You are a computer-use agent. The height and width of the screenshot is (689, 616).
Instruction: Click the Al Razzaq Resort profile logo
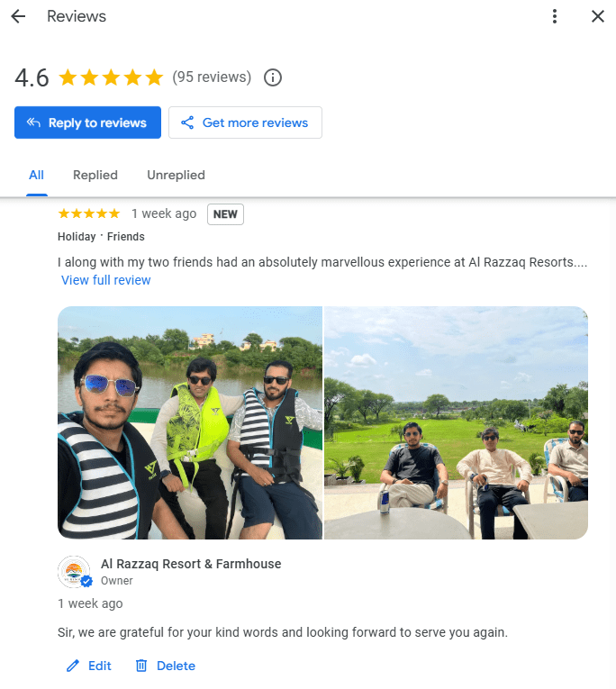pos(74,572)
